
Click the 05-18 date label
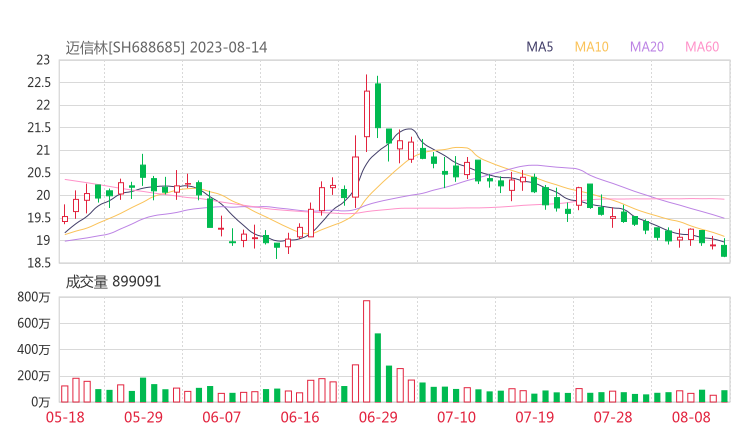tap(65, 417)
